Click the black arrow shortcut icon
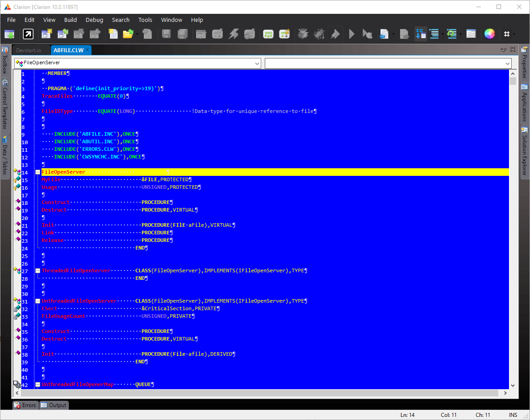 pos(28,34)
